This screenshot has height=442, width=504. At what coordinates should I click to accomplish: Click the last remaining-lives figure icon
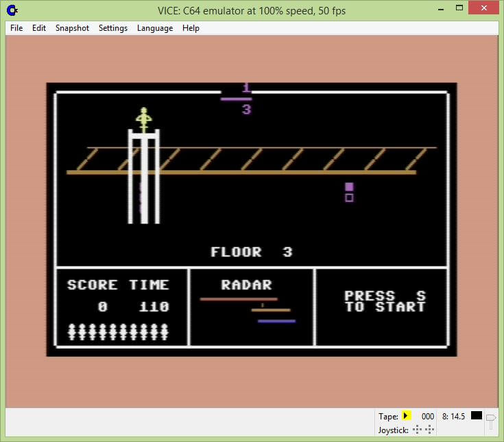165,332
